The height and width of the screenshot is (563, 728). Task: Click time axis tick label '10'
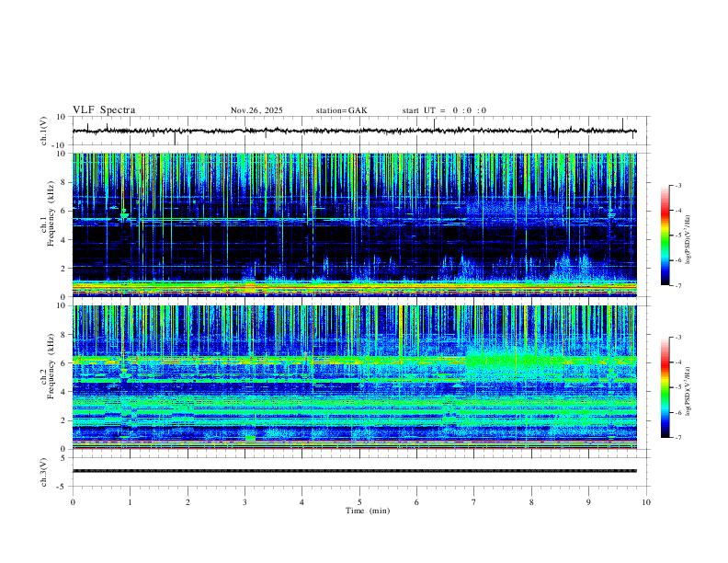coord(646,502)
